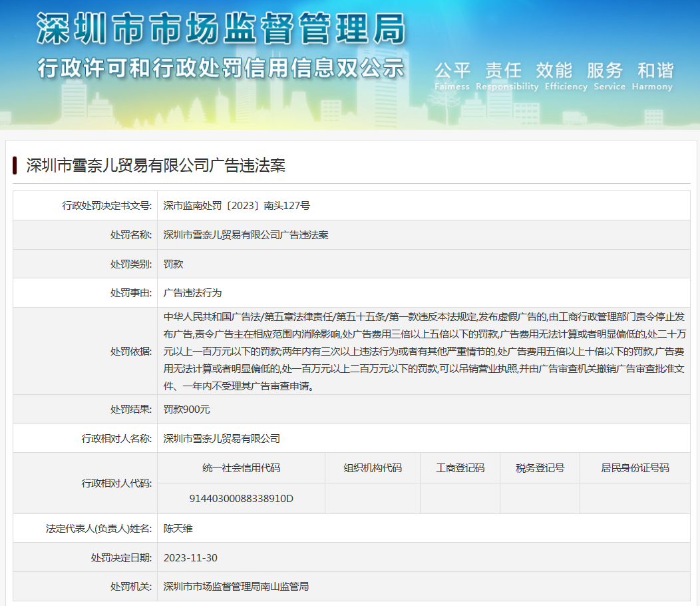The image size is (700, 606).
Task: Click the 处罚类别 label
Action: click(x=131, y=264)
